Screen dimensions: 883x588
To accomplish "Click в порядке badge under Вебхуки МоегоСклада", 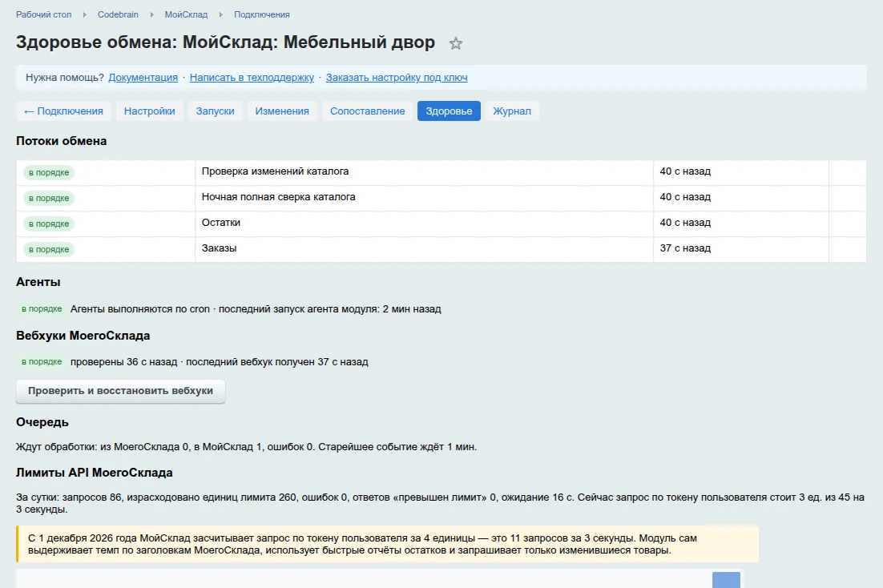I will pyautogui.click(x=42, y=361).
